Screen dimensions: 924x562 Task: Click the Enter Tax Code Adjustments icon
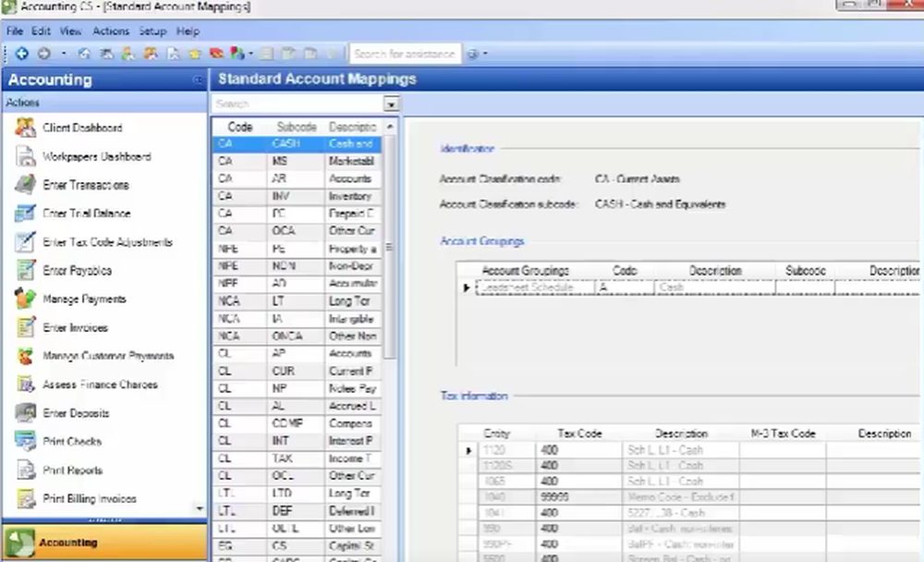pyautogui.click(x=25, y=242)
